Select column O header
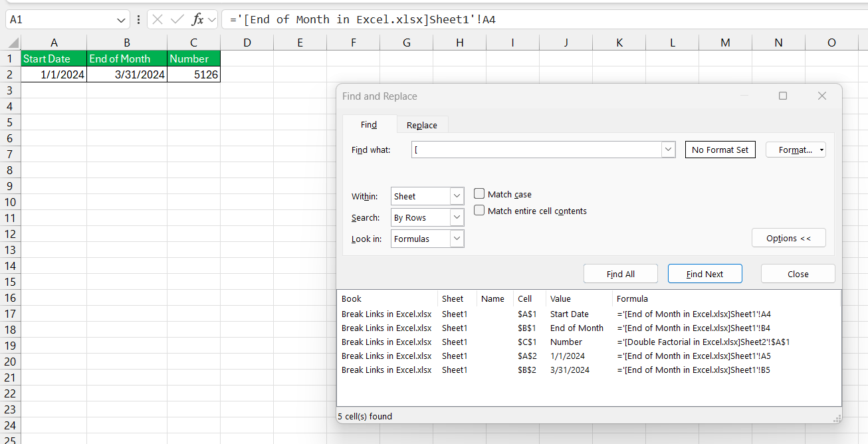Screen dimensions: 868x444 pos(831,43)
